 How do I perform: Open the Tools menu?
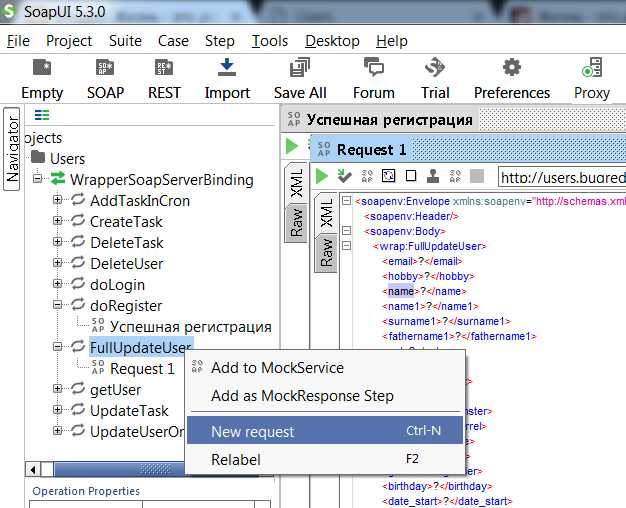tap(270, 41)
